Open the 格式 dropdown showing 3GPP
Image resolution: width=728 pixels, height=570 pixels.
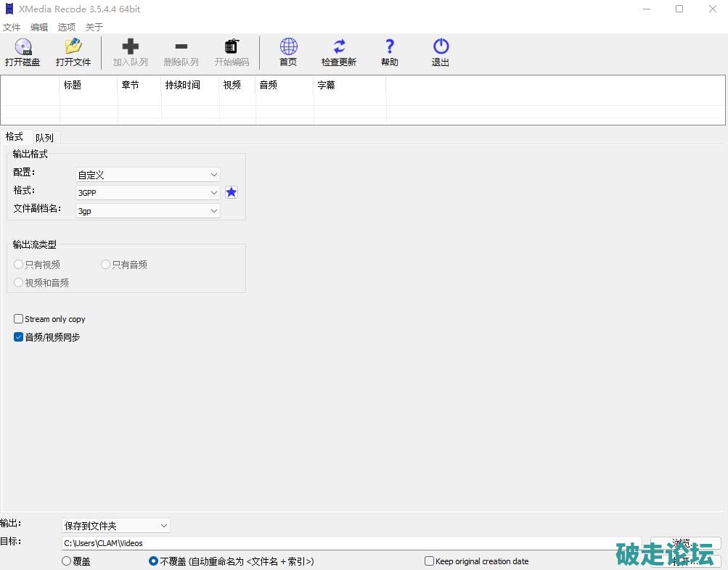point(148,193)
